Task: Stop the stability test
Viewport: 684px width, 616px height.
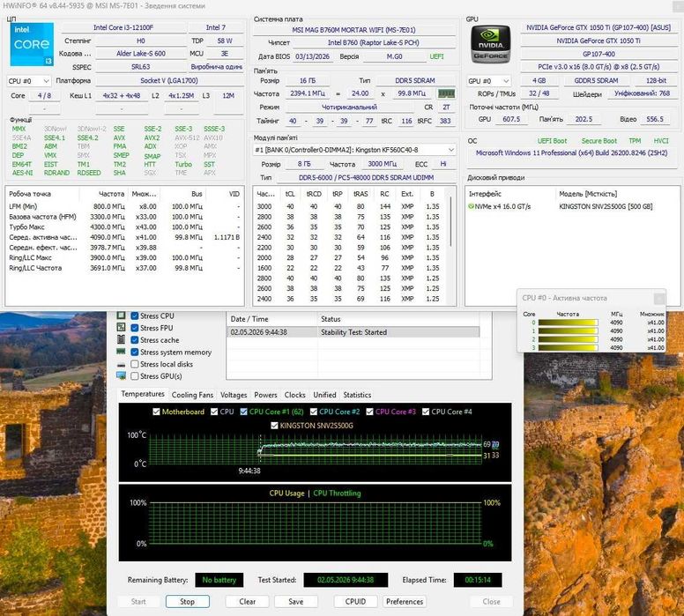Action: (x=188, y=601)
